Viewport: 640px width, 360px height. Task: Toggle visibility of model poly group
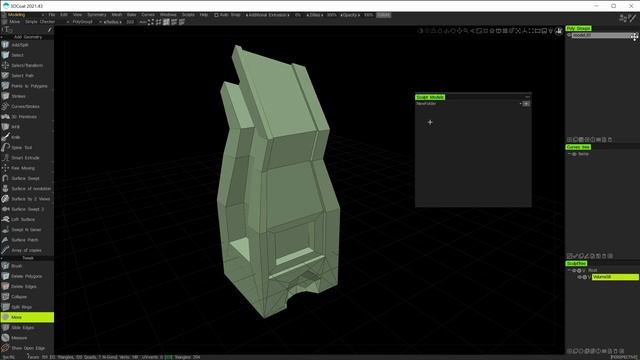tap(569, 35)
